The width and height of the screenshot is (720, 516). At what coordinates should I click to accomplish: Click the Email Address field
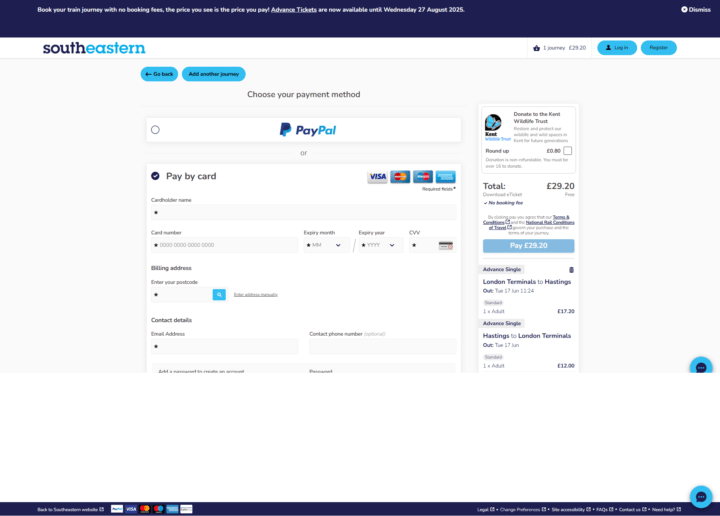(225, 347)
